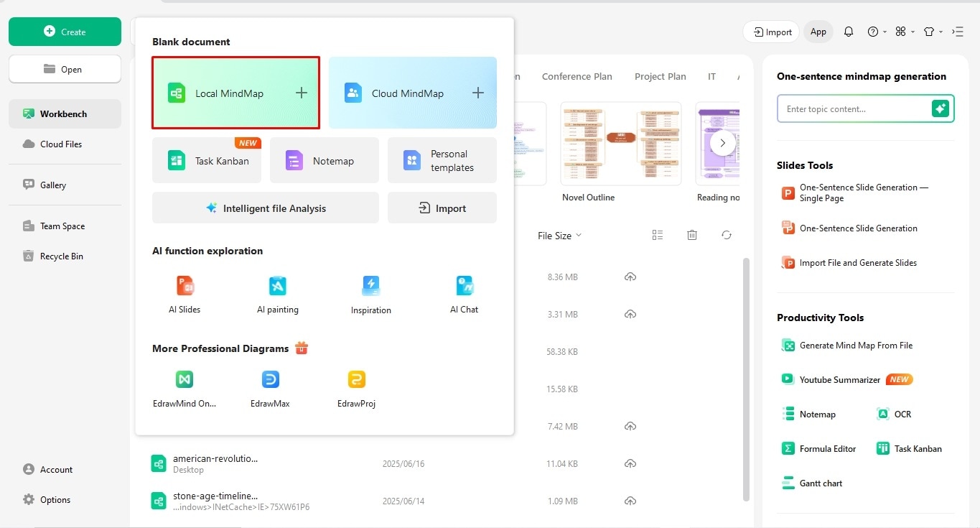The height and width of the screenshot is (528, 980).
Task: Upload the 8.36 MB file to cloud
Action: (x=630, y=277)
